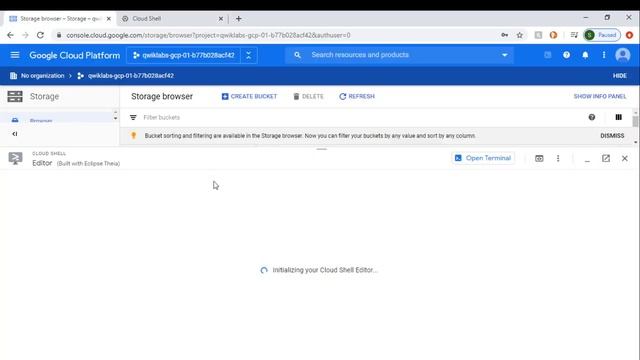Click the orange browser extension icon
640x360 pixels.
pyautogui.click(x=553, y=35)
